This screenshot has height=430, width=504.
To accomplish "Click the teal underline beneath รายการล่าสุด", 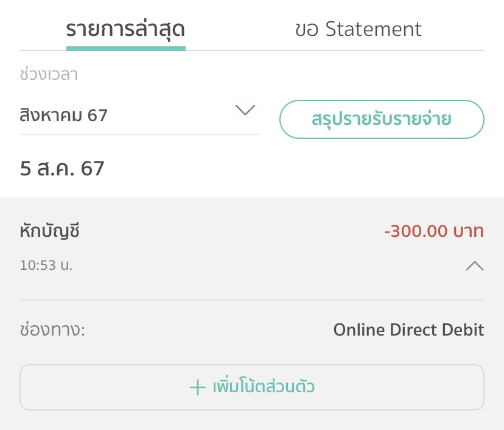I will pos(125,49).
